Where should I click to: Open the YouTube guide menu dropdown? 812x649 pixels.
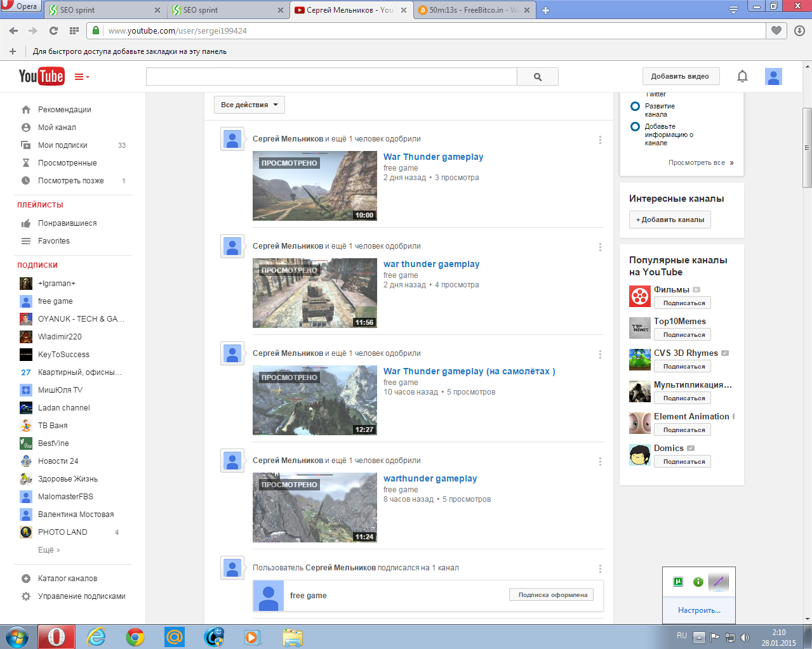(x=82, y=77)
